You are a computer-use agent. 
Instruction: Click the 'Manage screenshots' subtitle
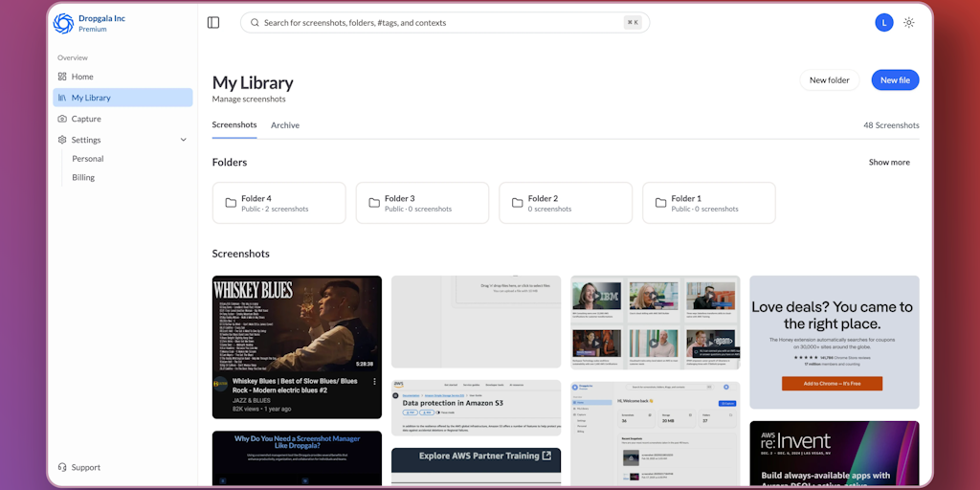[x=249, y=100]
